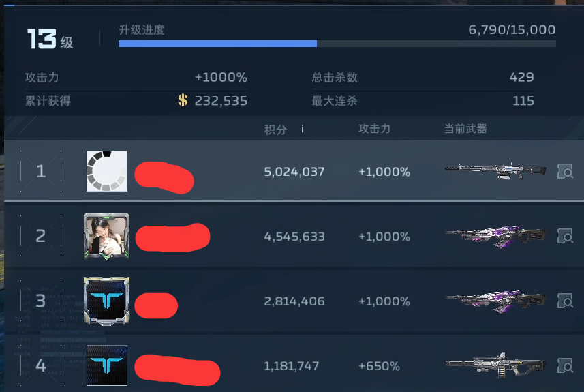Click rank 4 player's blue emblem avatar

click(x=107, y=365)
